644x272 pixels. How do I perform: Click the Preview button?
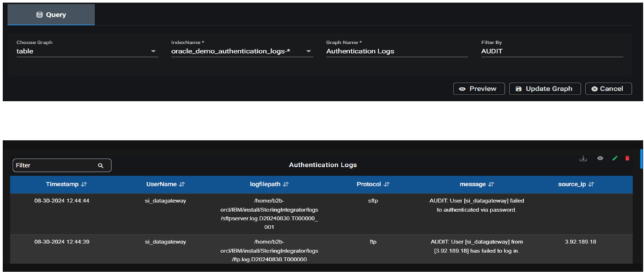tap(479, 89)
